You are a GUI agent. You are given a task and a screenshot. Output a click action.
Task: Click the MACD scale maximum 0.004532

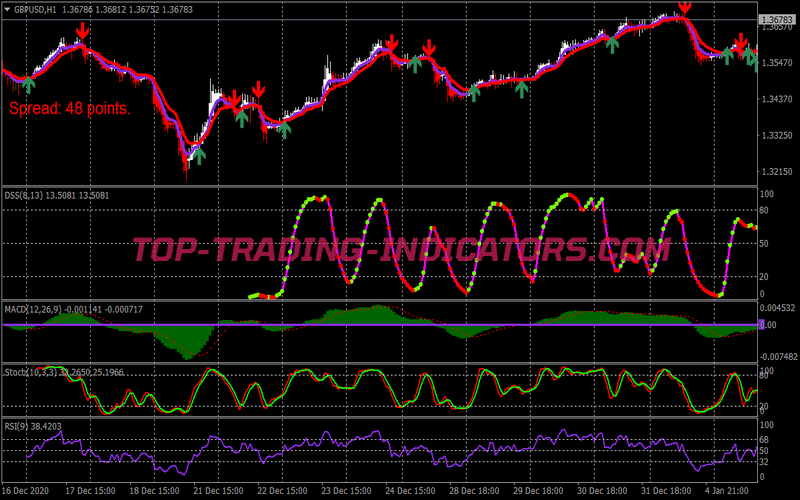(777, 308)
